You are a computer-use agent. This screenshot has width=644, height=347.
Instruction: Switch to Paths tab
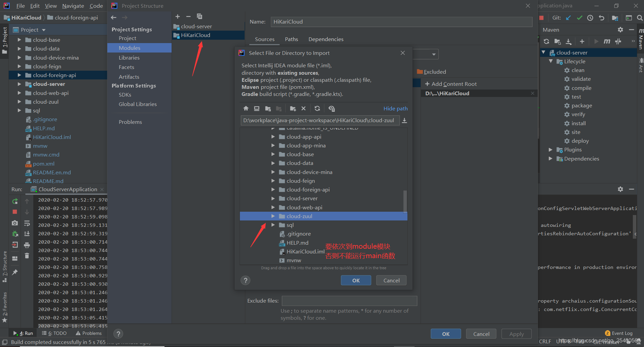(291, 39)
